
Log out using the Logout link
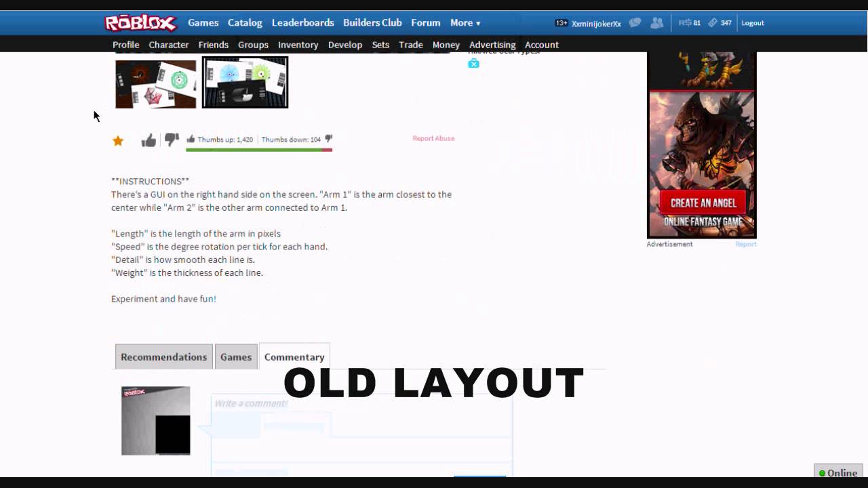click(753, 23)
